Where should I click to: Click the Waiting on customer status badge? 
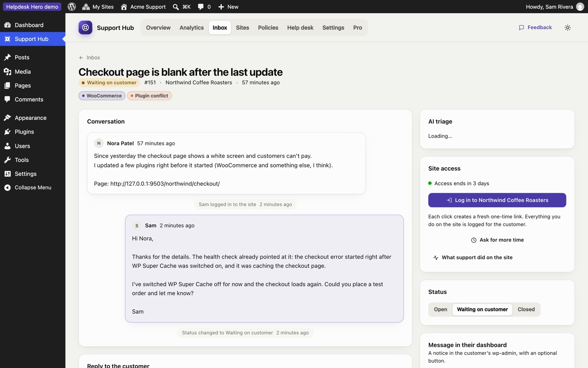pyautogui.click(x=109, y=83)
